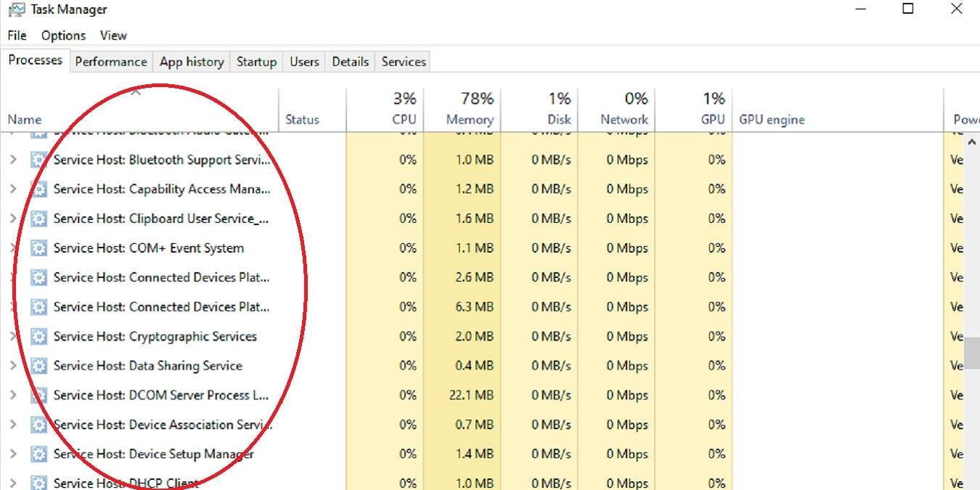Expand the Clipboard User Service entry

[x=13, y=219]
